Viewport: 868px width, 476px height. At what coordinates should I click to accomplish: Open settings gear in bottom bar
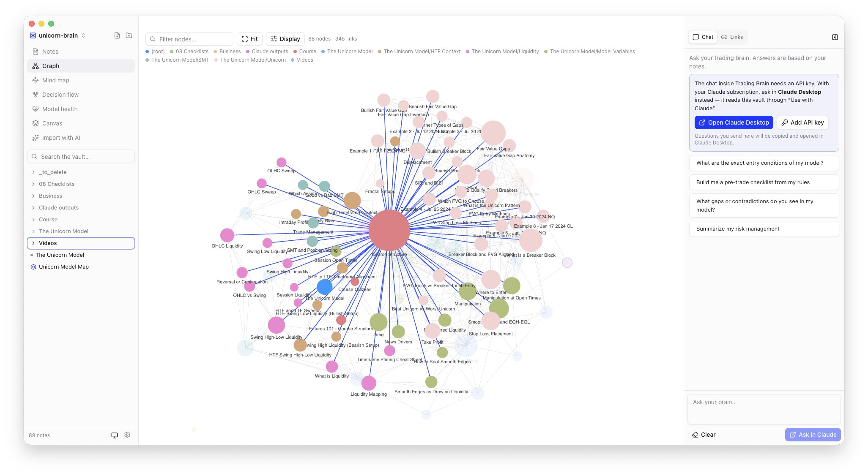point(127,435)
